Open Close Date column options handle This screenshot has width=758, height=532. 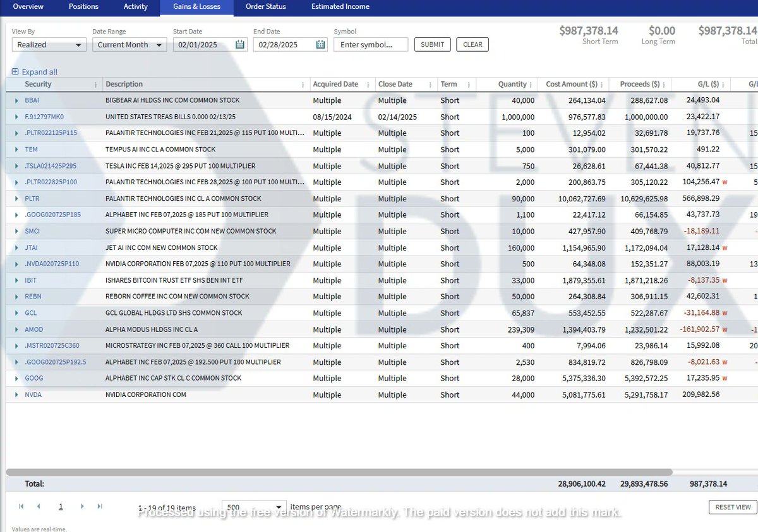[x=431, y=85]
